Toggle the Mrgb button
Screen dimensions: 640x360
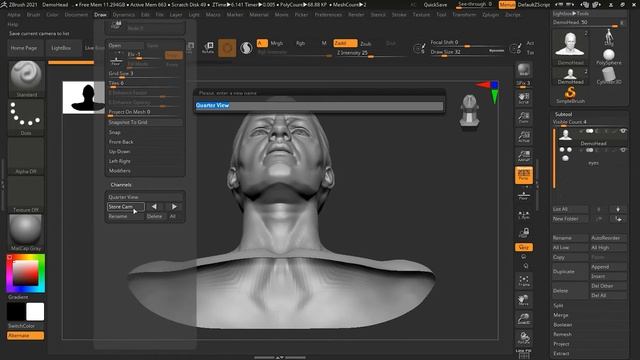click(x=276, y=43)
